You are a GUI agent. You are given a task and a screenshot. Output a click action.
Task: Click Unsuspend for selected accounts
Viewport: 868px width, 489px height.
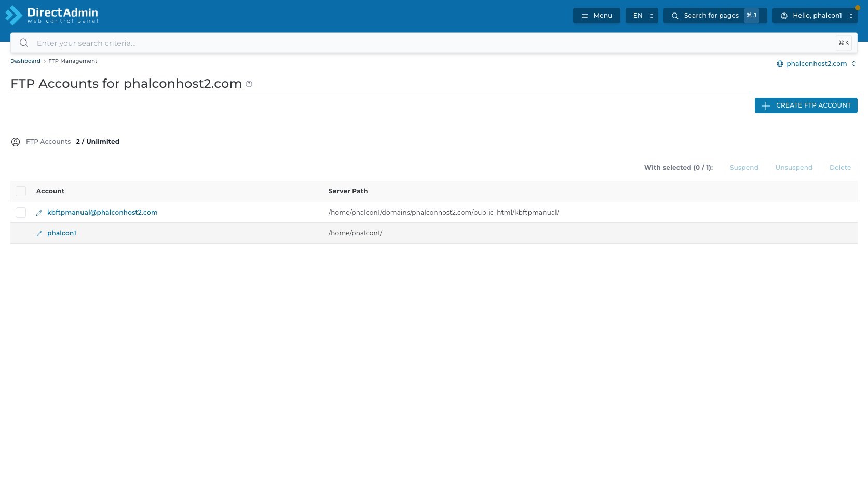(794, 168)
